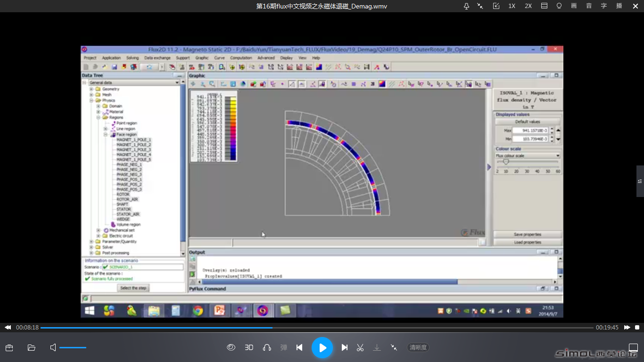Click the lightbulb icon in player title bar
This screenshot has height=362, width=644.
pos(559,6)
